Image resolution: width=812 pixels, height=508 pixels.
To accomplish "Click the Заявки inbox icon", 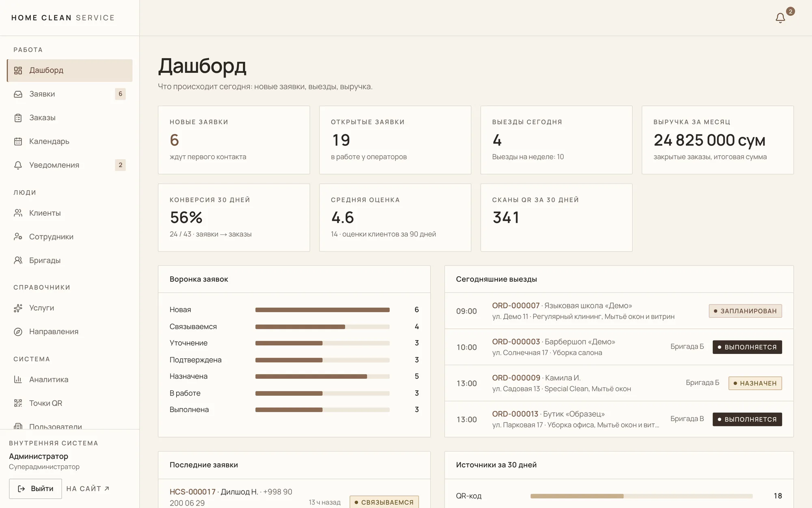I will [18, 94].
